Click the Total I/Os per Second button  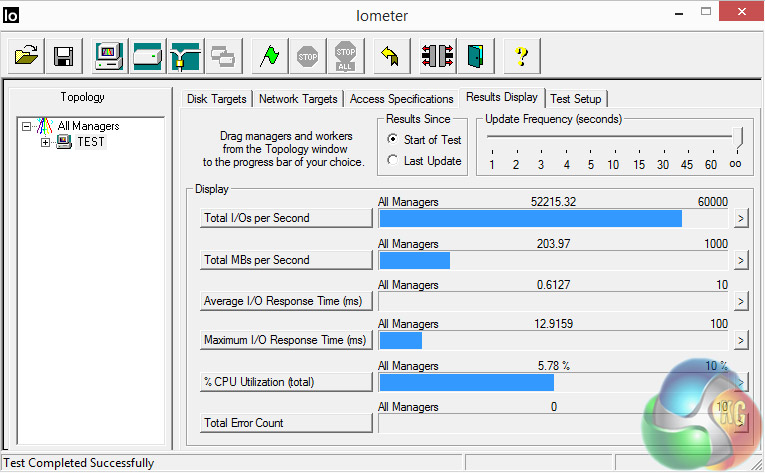coord(286,218)
